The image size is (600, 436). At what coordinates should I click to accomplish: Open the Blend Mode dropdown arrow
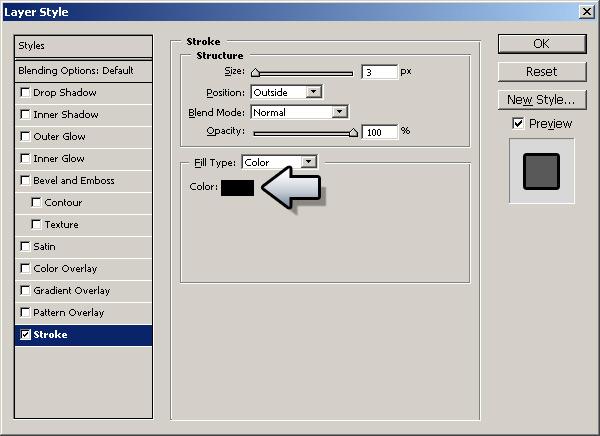(x=339, y=112)
